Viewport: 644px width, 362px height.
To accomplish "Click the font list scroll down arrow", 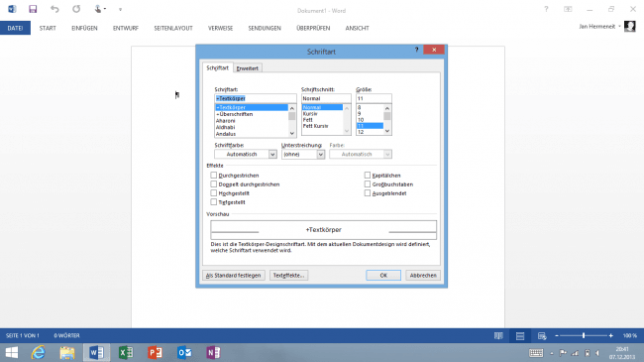I will coord(292,133).
